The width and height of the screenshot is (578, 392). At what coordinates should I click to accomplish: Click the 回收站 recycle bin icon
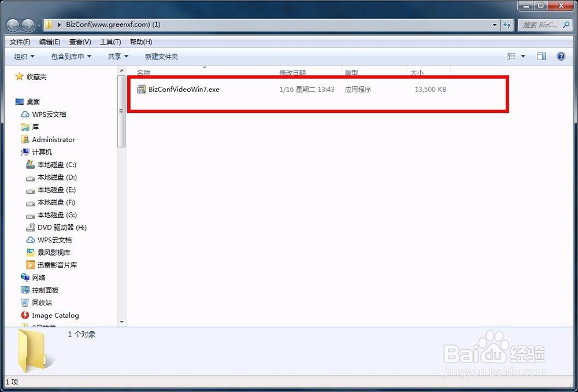point(25,302)
